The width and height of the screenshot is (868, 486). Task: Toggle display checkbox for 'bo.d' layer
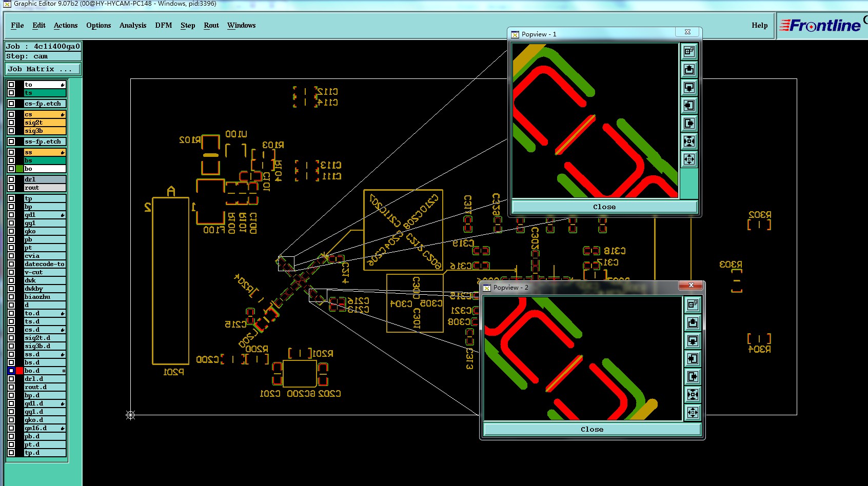(x=11, y=371)
